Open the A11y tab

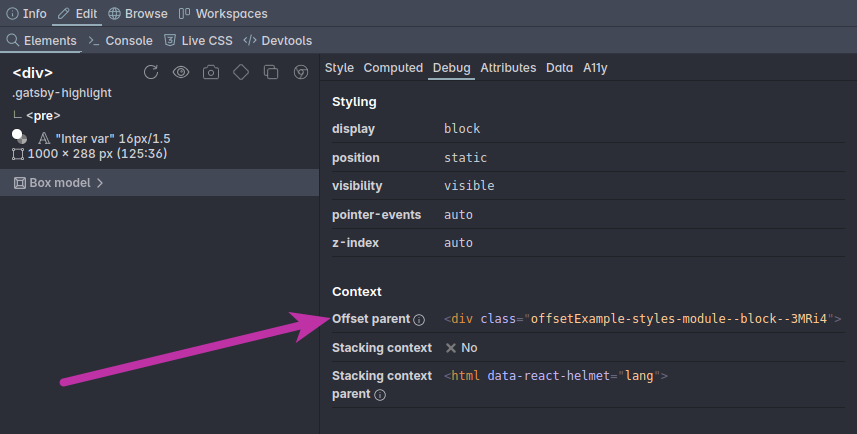(595, 68)
